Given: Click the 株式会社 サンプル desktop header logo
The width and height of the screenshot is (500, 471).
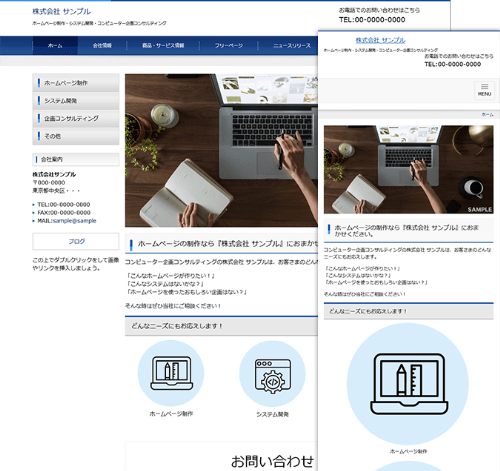Looking at the screenshot, I should pyautogui.click(x=61, y=12).
